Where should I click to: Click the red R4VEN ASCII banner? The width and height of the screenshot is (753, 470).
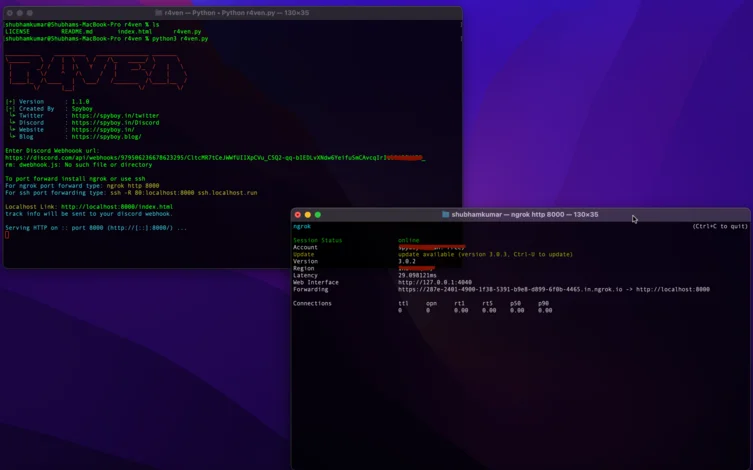coord(96,72)
